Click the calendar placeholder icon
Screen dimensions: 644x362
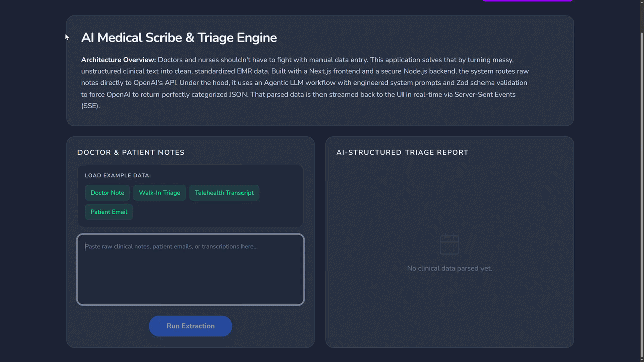click(449, 244)
